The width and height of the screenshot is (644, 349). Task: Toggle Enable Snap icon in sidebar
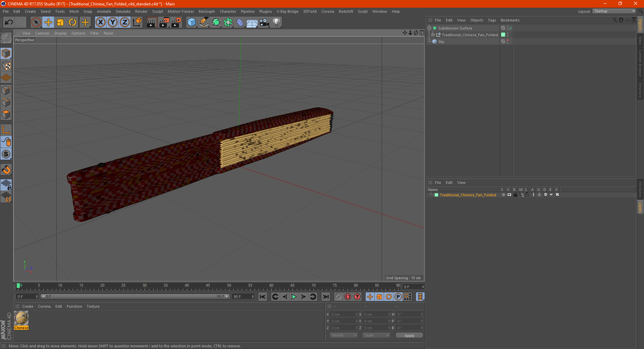(x=6, y=154)
